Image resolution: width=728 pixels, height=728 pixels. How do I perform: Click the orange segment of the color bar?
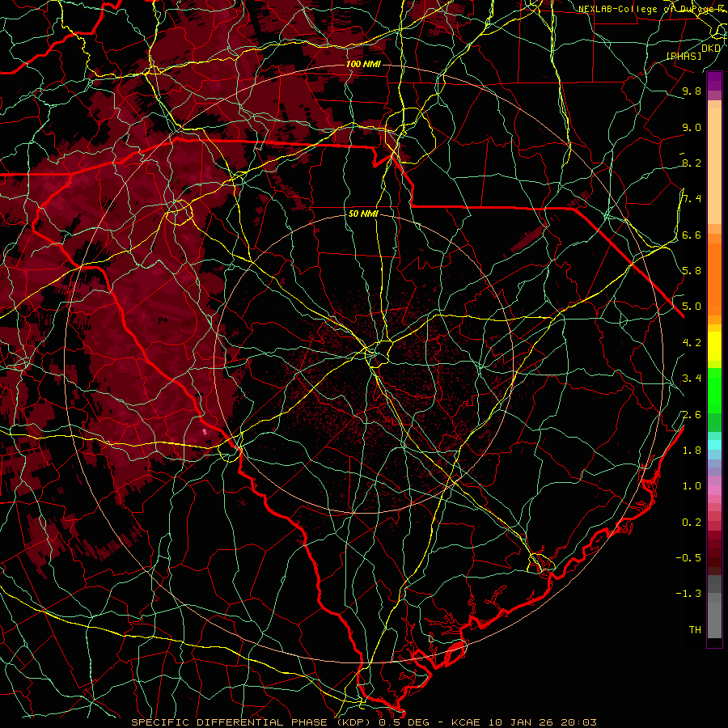coord(714,279)
